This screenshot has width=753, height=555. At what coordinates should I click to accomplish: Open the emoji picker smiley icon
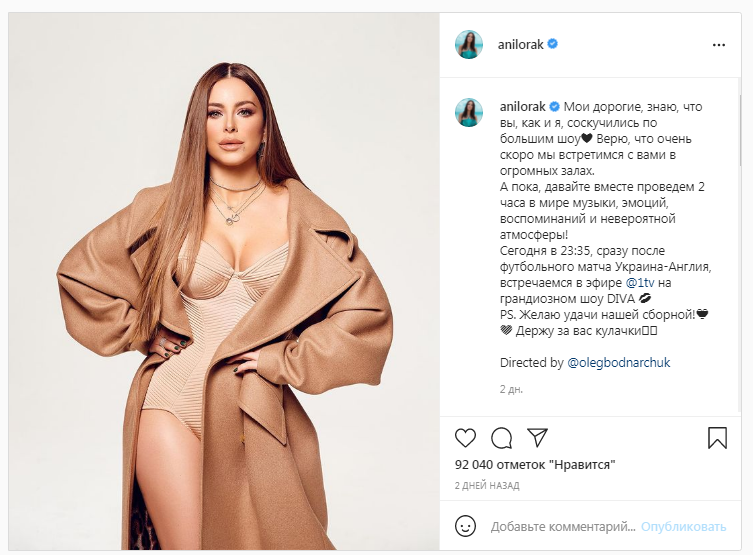[465, 526]
